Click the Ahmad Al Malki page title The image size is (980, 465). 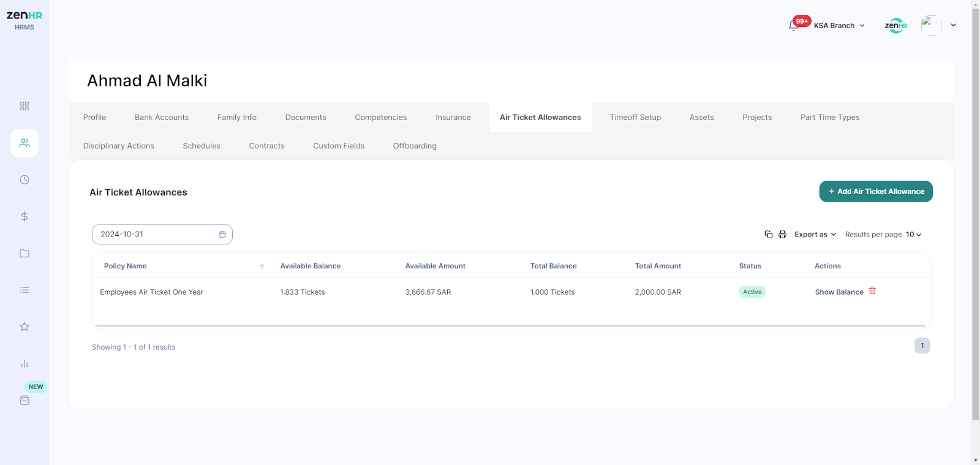coord(147,81)
